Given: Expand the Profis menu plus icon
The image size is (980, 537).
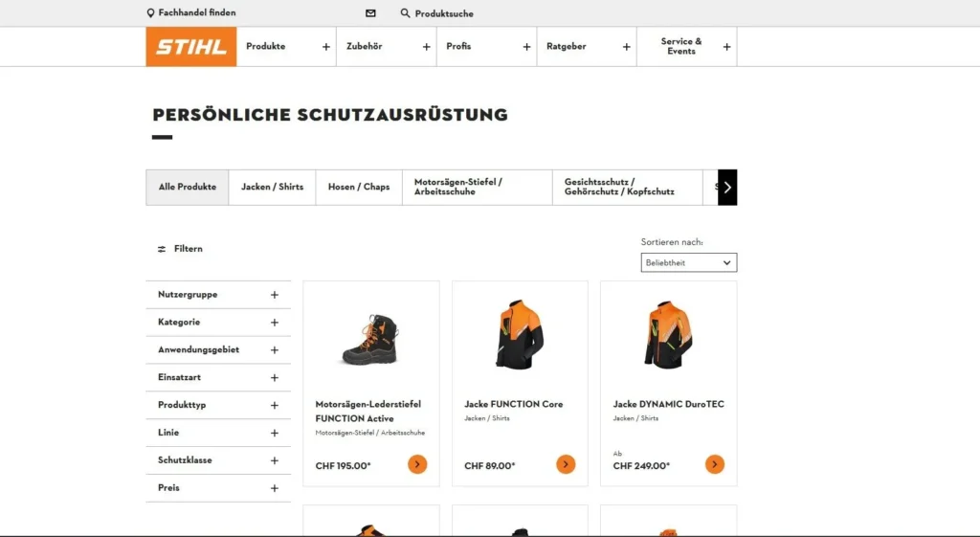Looking at the screenshot, I should click(527, 47).
